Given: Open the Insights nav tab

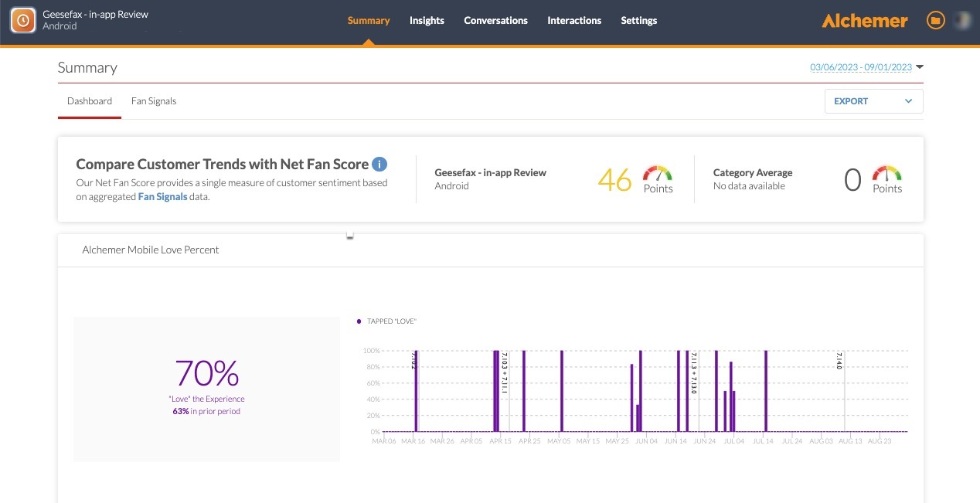Looking at the screenshot, I should [x=427, y=21].
